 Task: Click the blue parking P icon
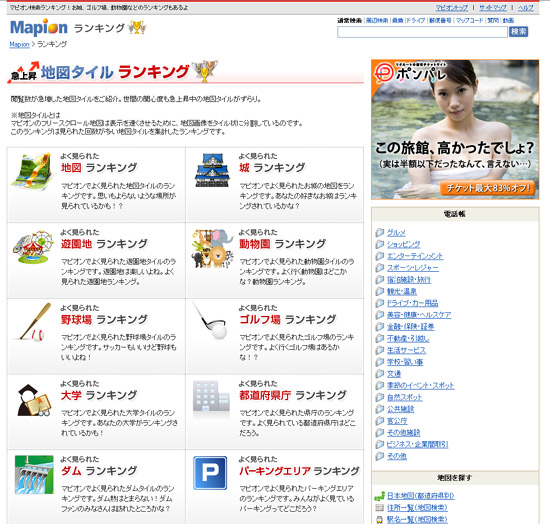pos(210,473)
